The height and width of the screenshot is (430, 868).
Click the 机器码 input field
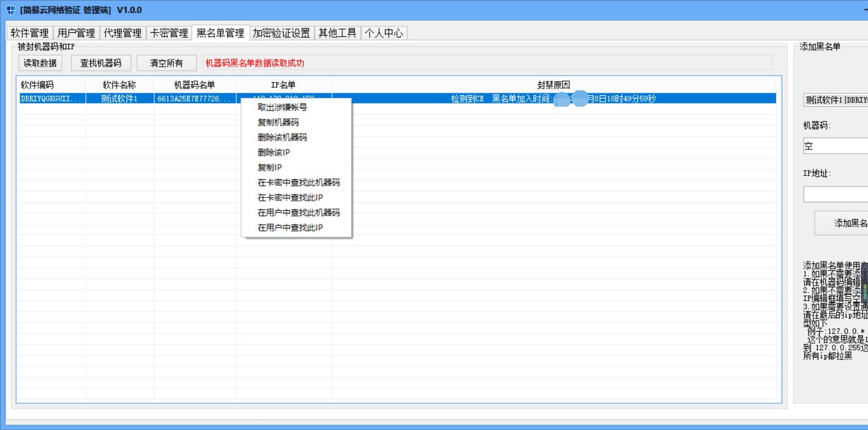coord(835,146)
